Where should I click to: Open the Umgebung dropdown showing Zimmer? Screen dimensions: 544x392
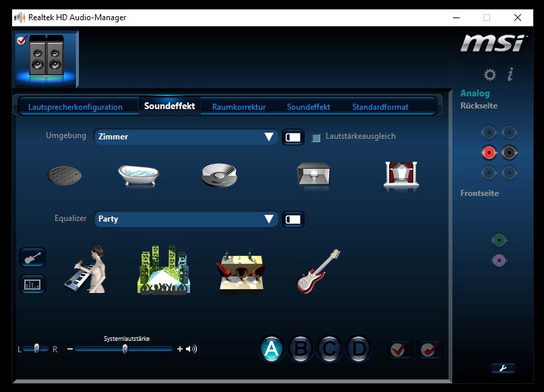(185, 137)
